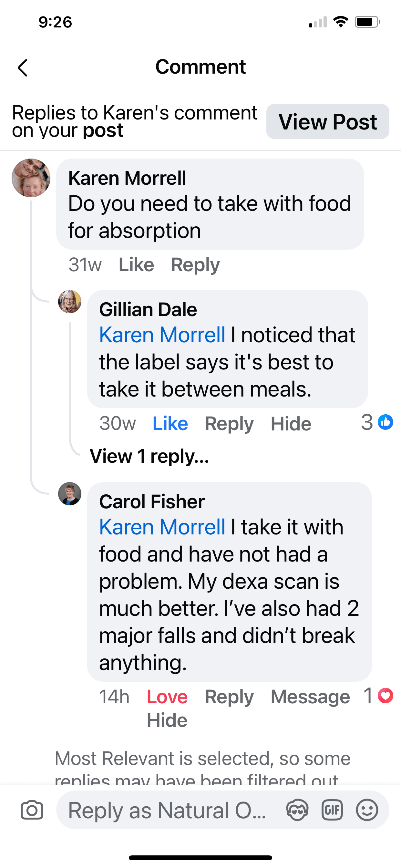Expand View 1 reply under Gillian's comment
The height and width of the screenshot is (868, 401).
[149, 456]
